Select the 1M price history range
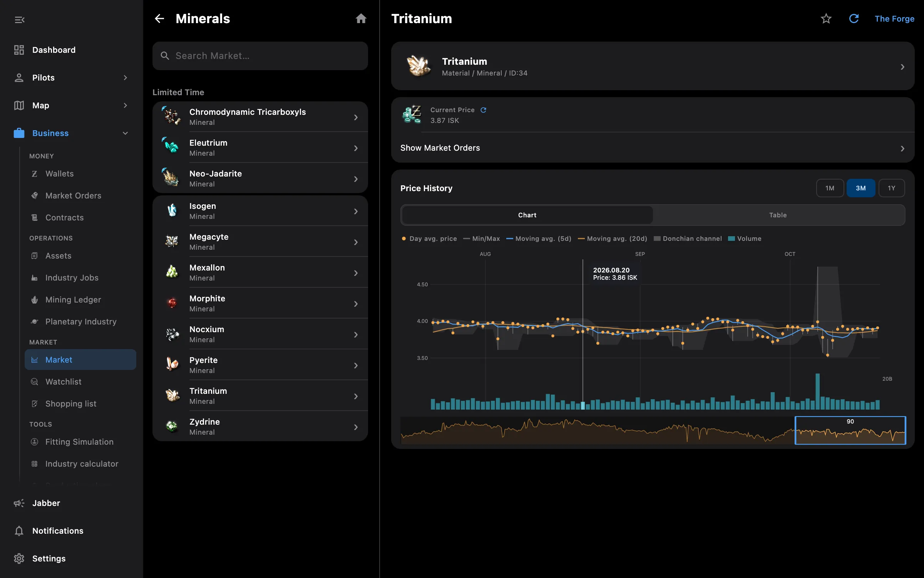The image size is (924, 578). 830,188
